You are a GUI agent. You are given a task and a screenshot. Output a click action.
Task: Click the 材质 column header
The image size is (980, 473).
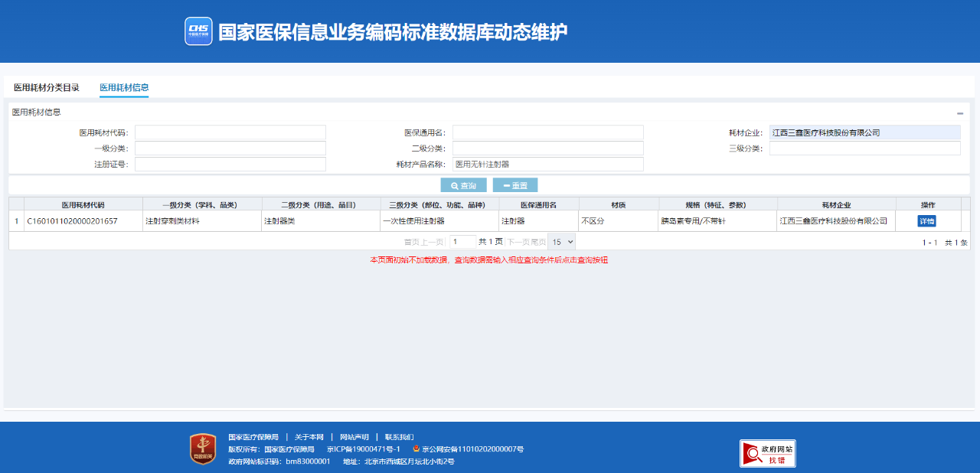click(619, 204)
